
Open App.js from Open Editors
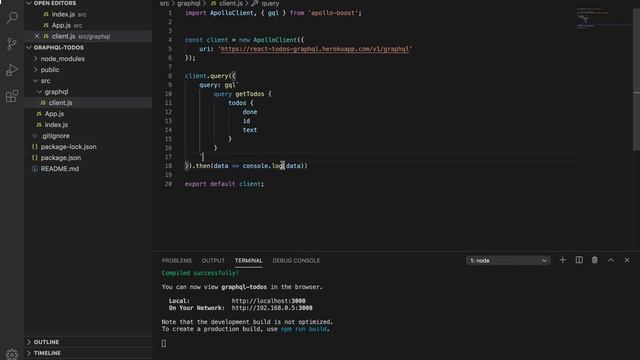point(61,25)
